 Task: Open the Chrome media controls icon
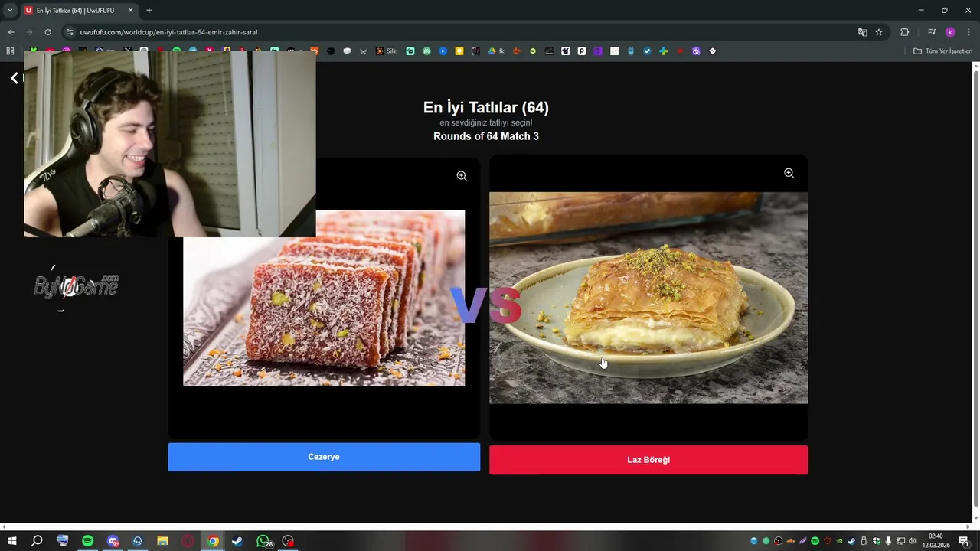(x=932, y=32)
